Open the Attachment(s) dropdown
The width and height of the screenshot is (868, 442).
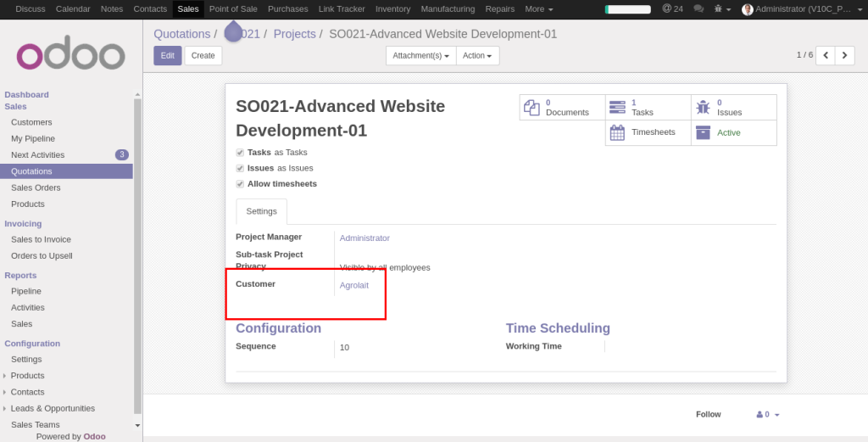tap(420, 55)
